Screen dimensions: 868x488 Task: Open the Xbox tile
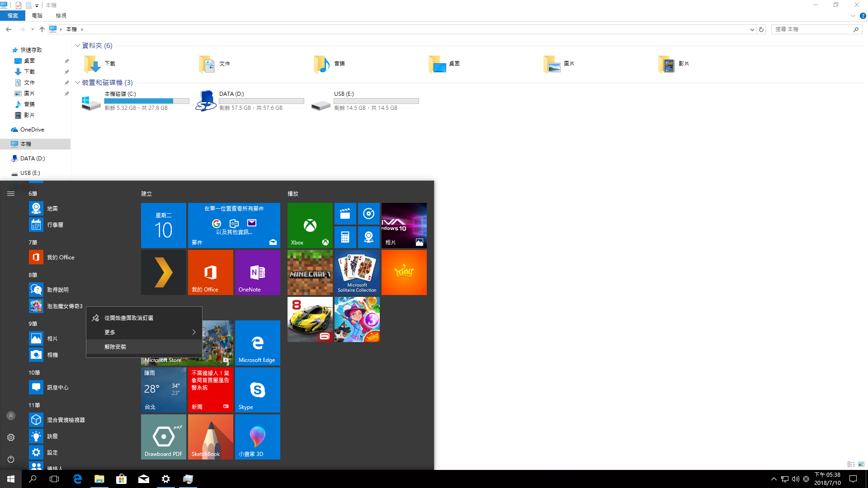310,225
